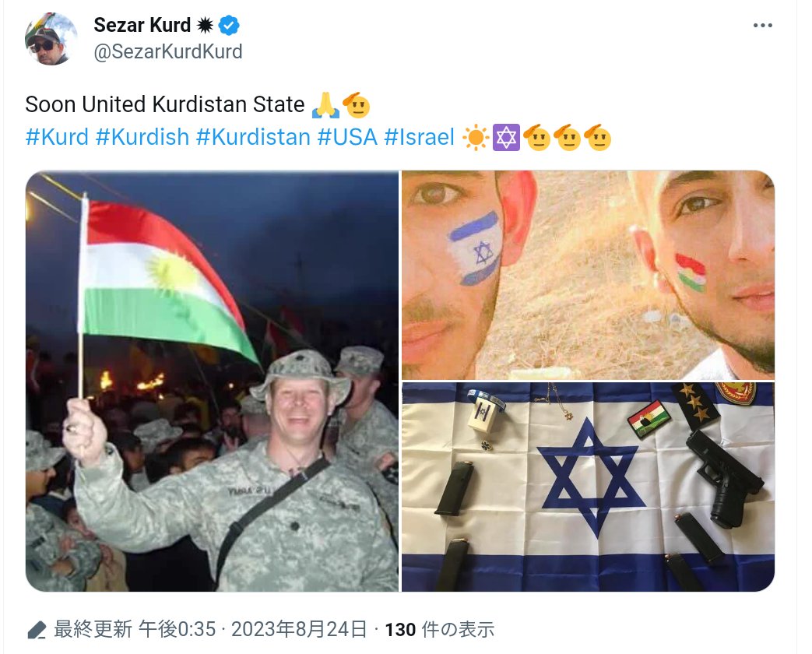This screenshot has width=812, height=654.
Task: Click the black star symbol next to name
Action: click(205, 26)
